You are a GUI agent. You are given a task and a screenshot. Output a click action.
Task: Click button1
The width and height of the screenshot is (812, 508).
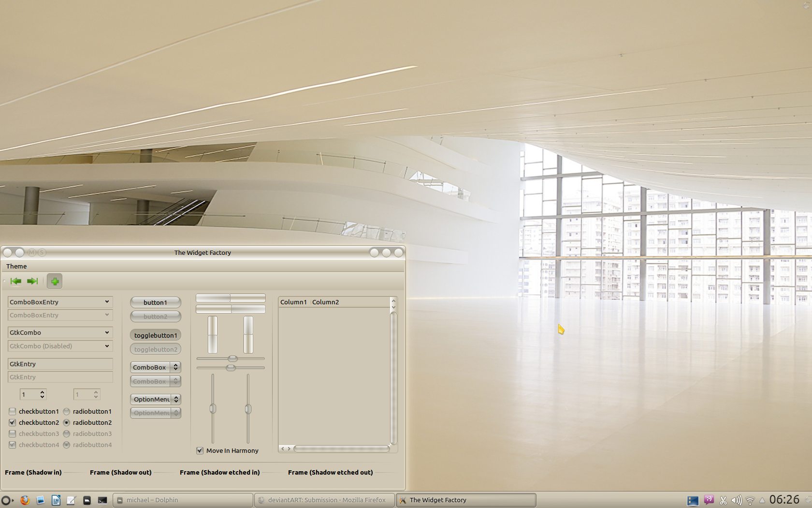pyautogui.click(x=156, y=302)
